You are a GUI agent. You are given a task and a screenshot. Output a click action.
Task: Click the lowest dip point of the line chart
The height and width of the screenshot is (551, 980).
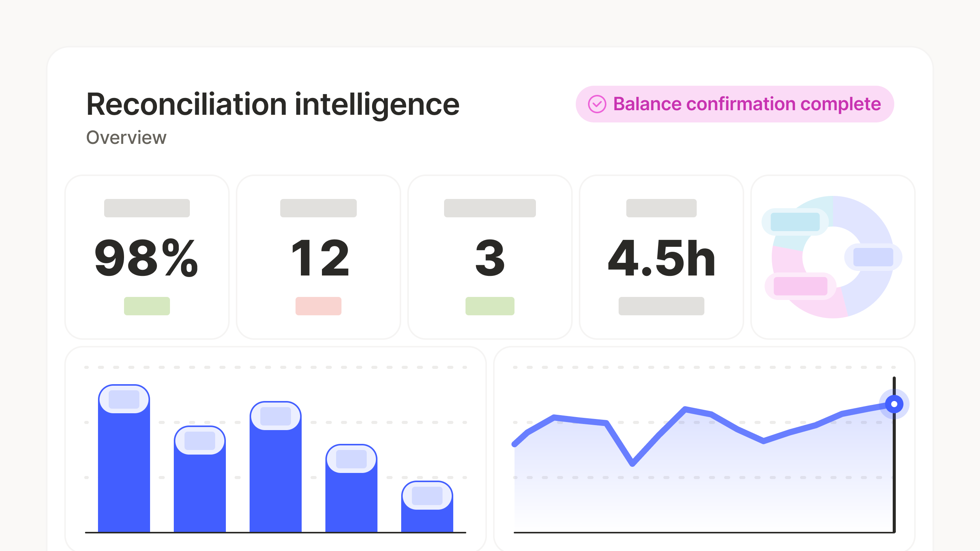click(x=632, y=464)
